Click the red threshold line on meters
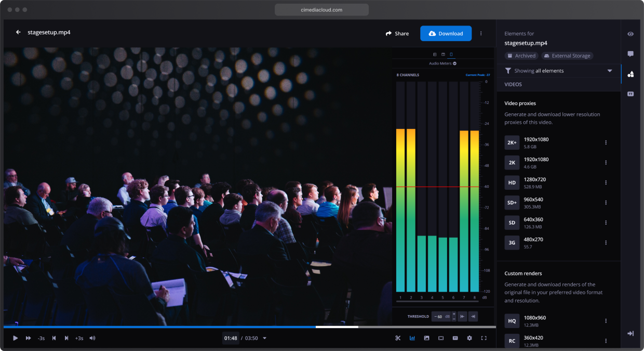 tap(437, 187)
